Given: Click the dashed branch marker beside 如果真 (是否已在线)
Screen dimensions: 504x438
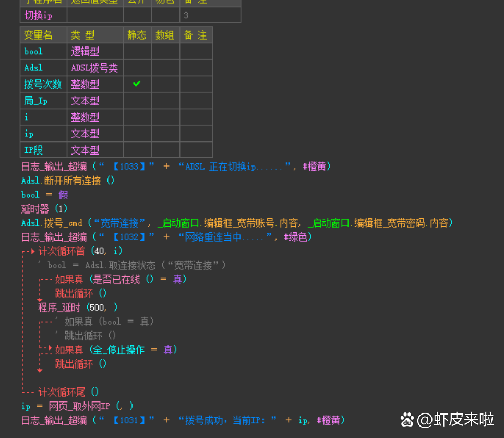Looking at the screenshot, I should click(46, 280).
